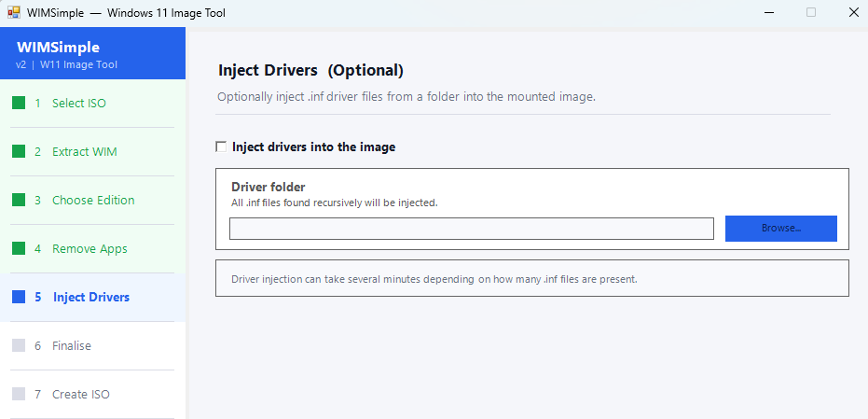Click the green Select ISO step icon
868x419 pixels.
pos(19,104)
